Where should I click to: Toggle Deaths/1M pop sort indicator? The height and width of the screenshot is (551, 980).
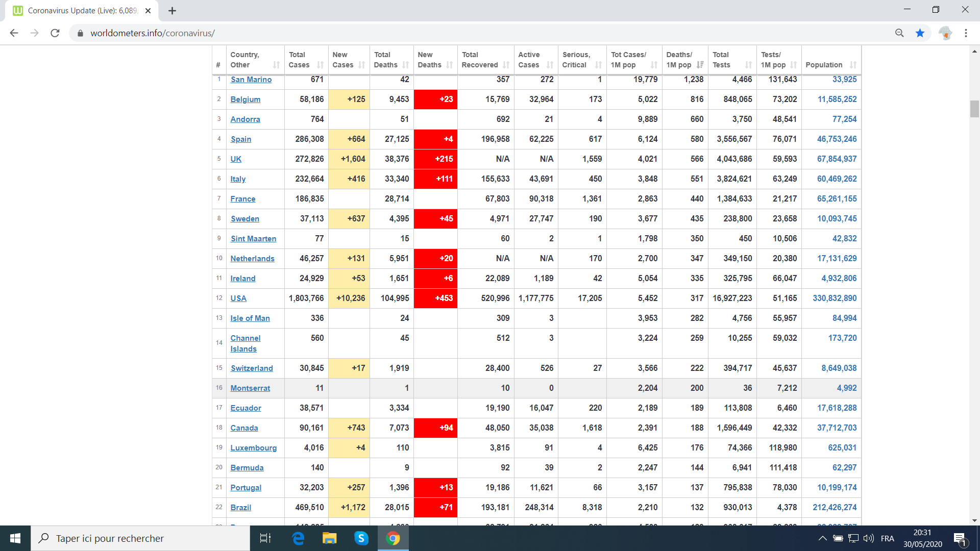tap(700, 65)
